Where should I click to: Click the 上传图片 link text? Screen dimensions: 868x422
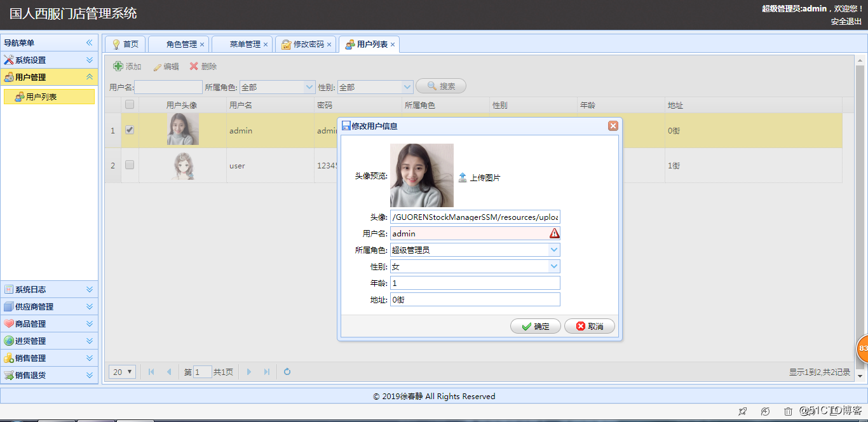pos(485,178)
